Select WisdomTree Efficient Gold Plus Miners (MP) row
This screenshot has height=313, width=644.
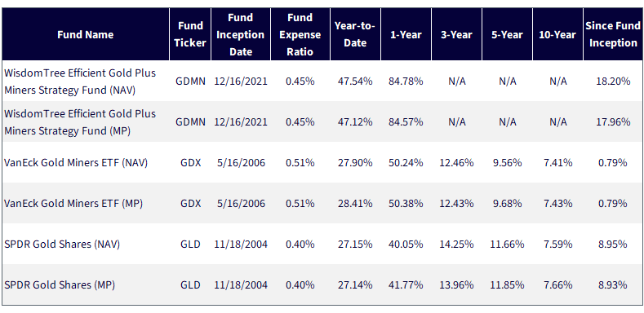click(322, 121)
